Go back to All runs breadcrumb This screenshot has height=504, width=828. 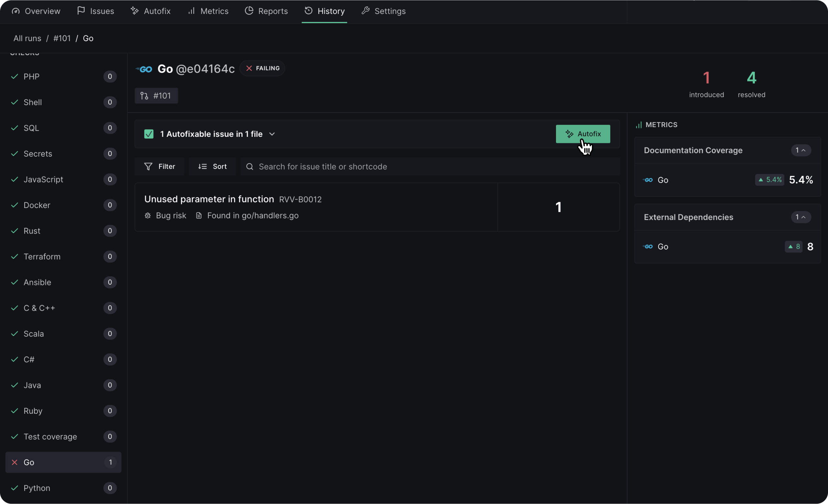click(27, 38)
